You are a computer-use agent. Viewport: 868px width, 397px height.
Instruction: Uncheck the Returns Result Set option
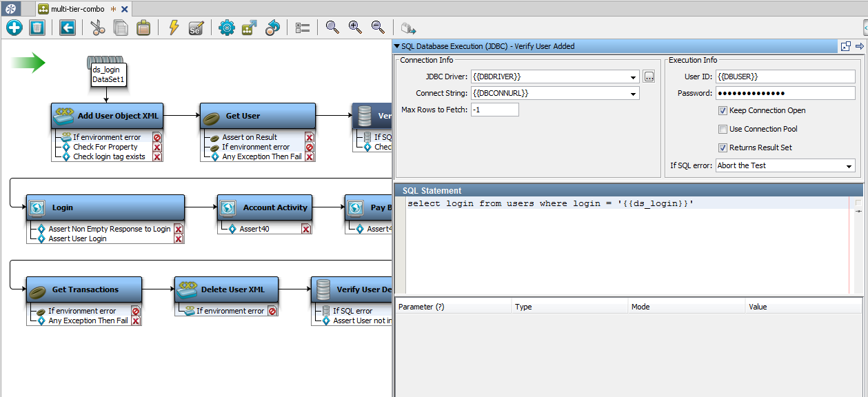(x=723, y=147)
